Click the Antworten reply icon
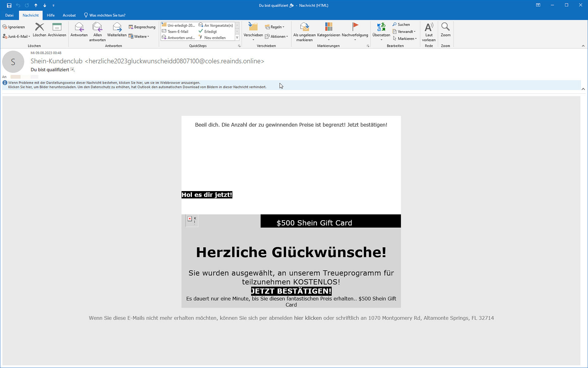 79,28
